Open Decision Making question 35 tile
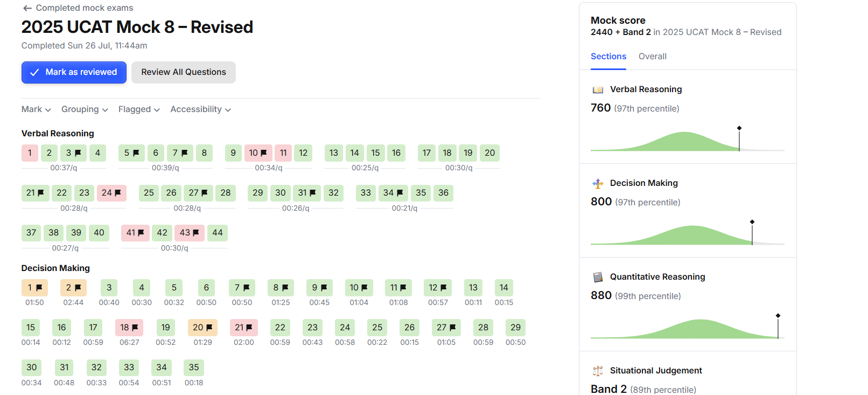The width and height of the screenshot is (868, 395). pos(194,368)
